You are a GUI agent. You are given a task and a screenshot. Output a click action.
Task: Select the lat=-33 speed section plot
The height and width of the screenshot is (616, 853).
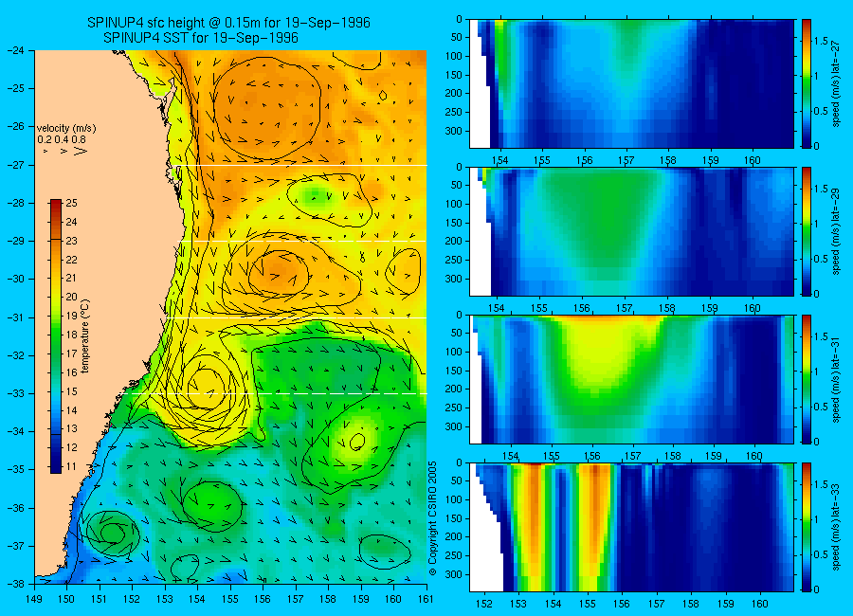631,527
